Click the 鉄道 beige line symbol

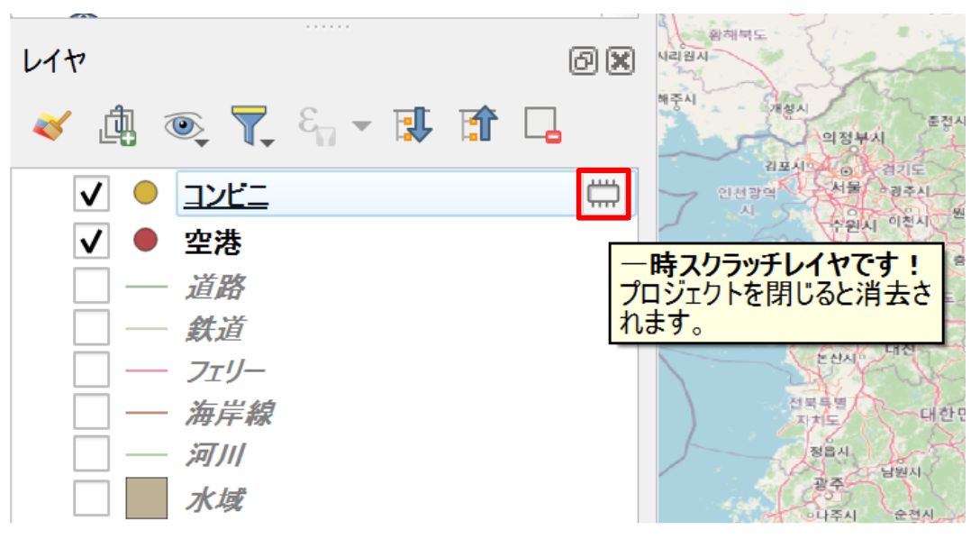tap(146, 328)
